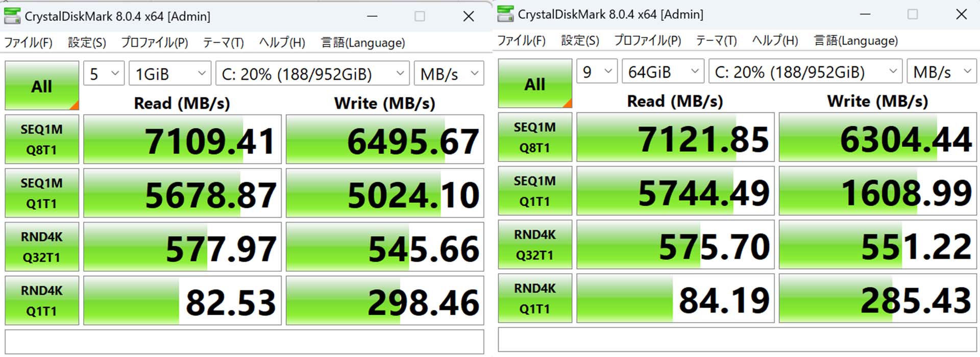Image resolution: width=980 pixels, height=357 pixels.
Task: Select read result 7109.41 in left window
Action: tap(182, 139)
